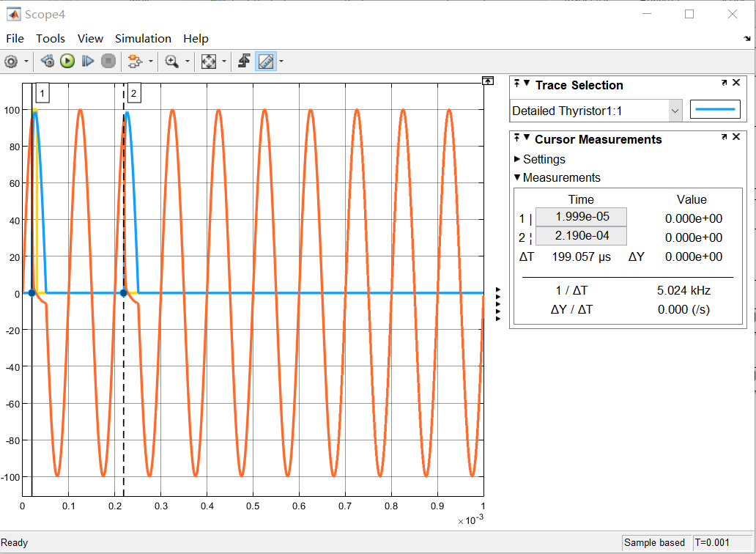Select cursor 2 time field showing 2.190e-04
756x554 pixels.
coord(581,236)
